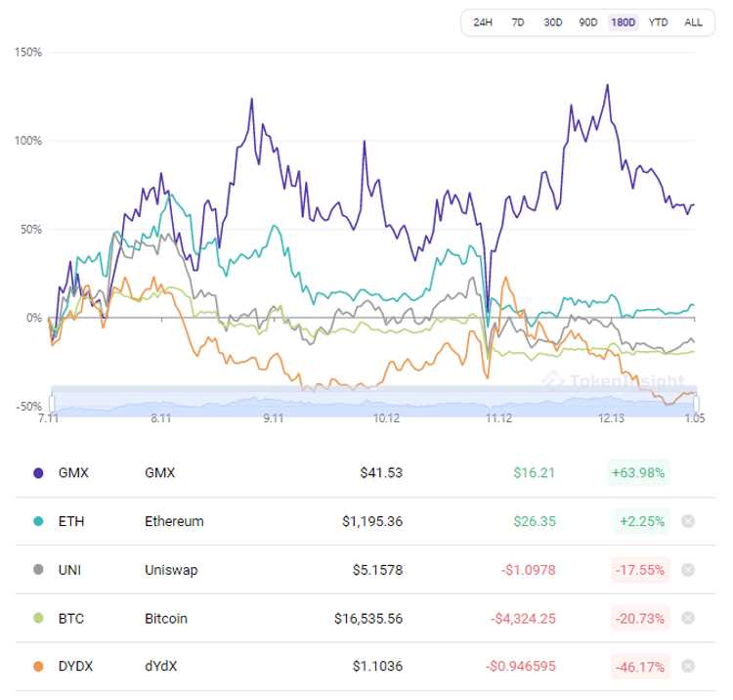Select the 30D time range
The height and width of the screenshot is (700, 733).
point(553,22)
